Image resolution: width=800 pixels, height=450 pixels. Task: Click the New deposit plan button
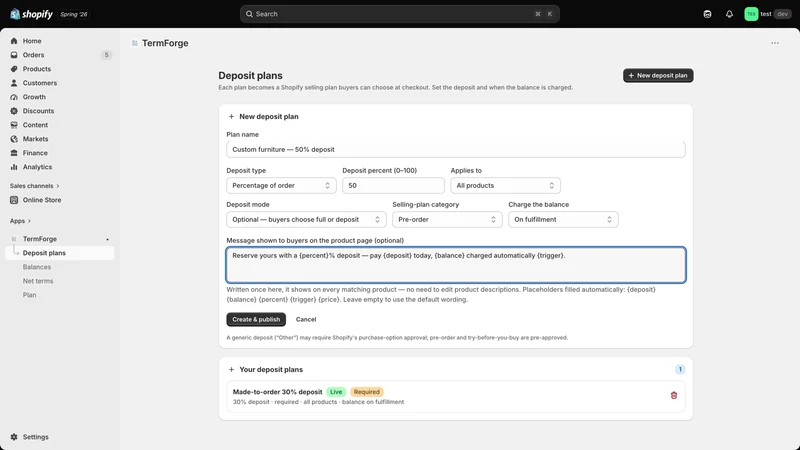coord(658,76)
